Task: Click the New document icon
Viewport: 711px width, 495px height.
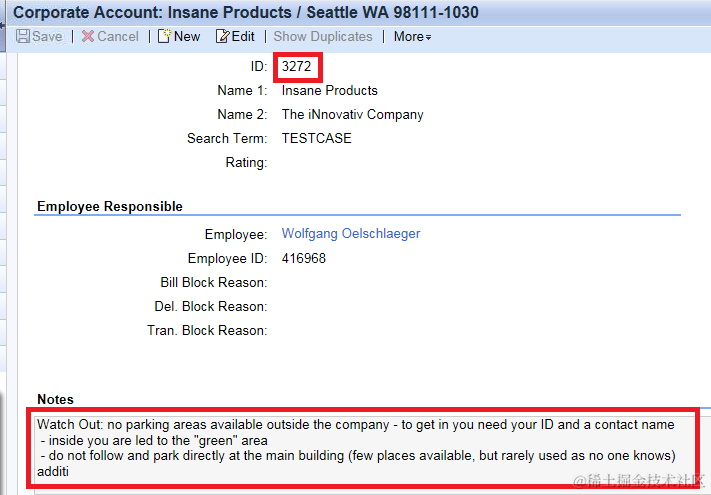Action: pyautogui.click(x=164, y=36)
